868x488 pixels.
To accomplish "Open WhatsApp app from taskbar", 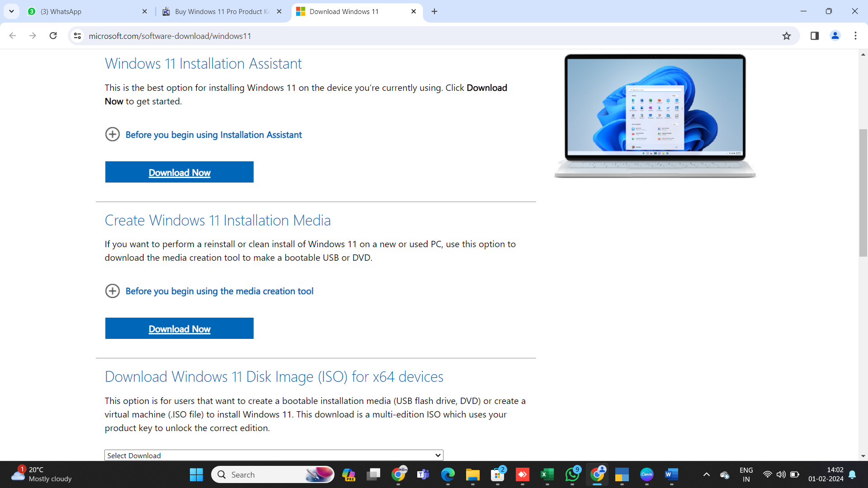I will [x=572, y=474].
